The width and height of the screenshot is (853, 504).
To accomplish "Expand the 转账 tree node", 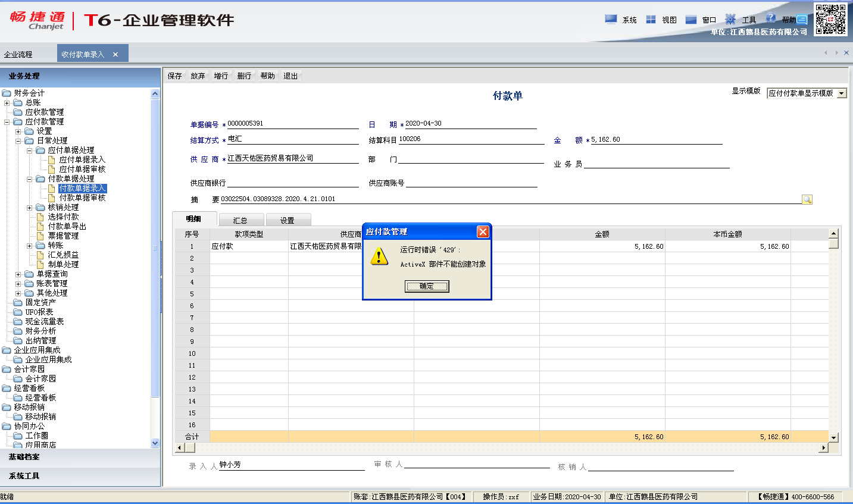I will 29,246.
